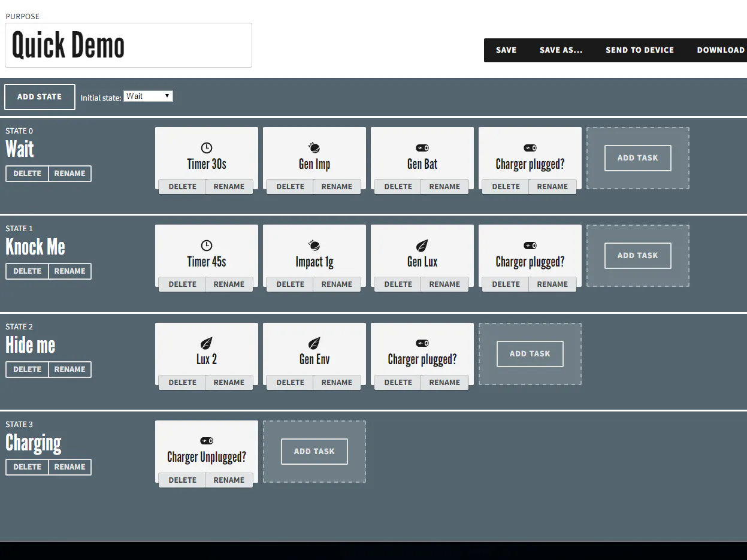Click SEND TO DEVICE in the top bar
Viewport: 747px width, 560px height.
[640, 50]
